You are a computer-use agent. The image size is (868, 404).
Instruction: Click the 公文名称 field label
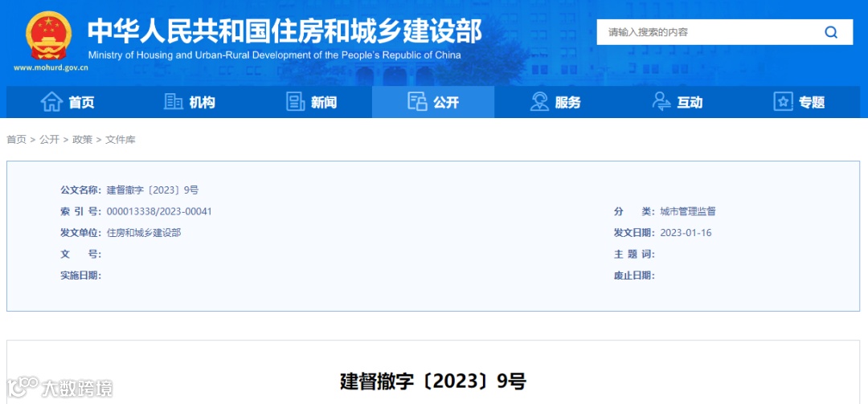click(x=81, y=190)
